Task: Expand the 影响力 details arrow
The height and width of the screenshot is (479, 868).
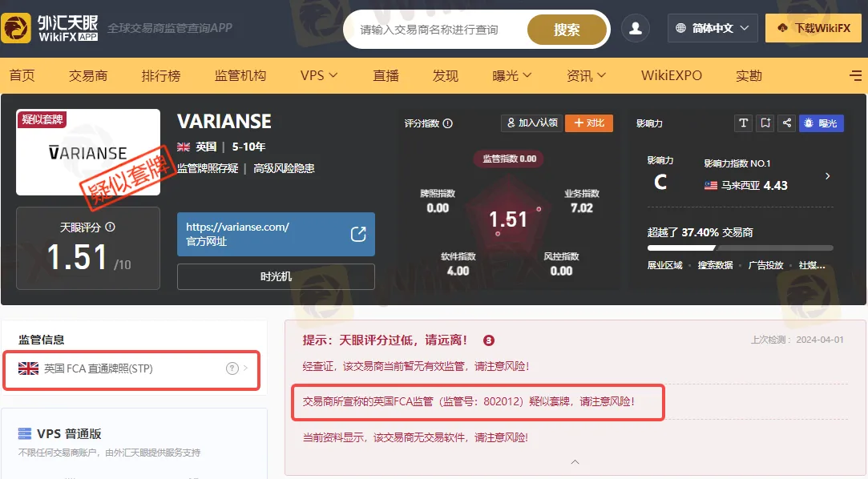Action: point(828,176)
